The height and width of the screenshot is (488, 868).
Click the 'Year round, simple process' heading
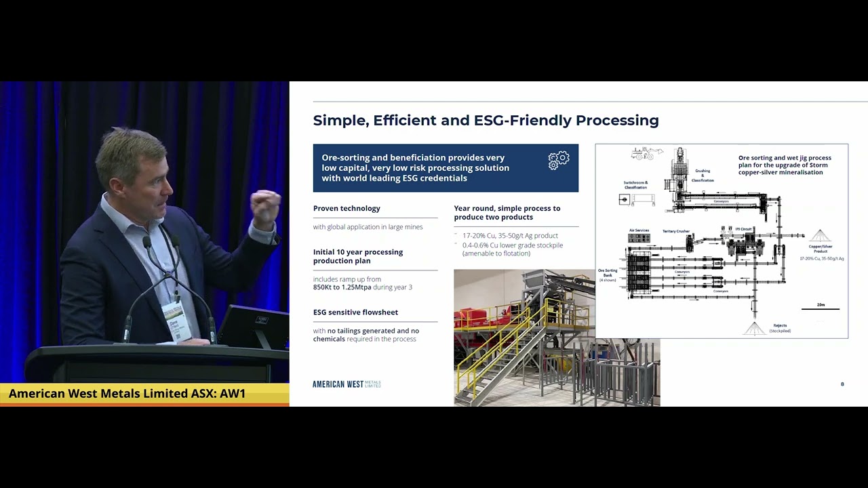pyautogui.click(x=507, y=213)
